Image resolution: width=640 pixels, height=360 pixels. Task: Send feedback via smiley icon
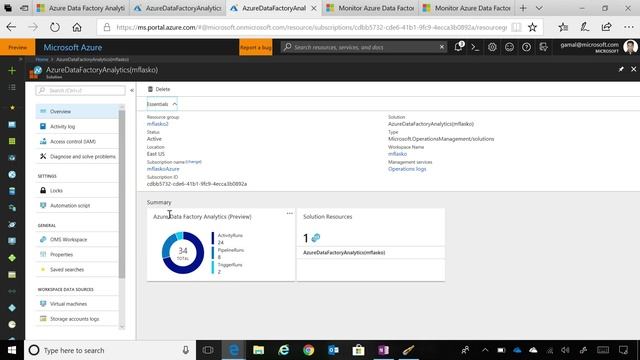pos(509,47)
